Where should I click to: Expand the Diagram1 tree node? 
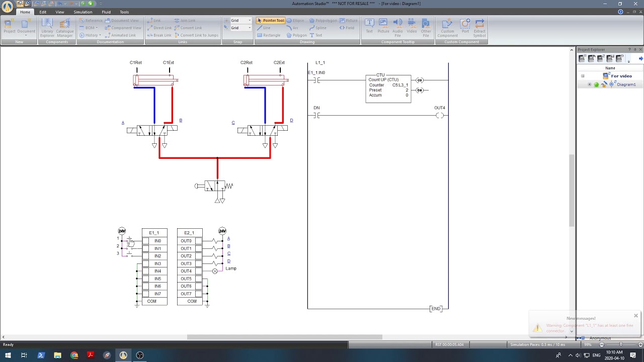pos(590,84)
